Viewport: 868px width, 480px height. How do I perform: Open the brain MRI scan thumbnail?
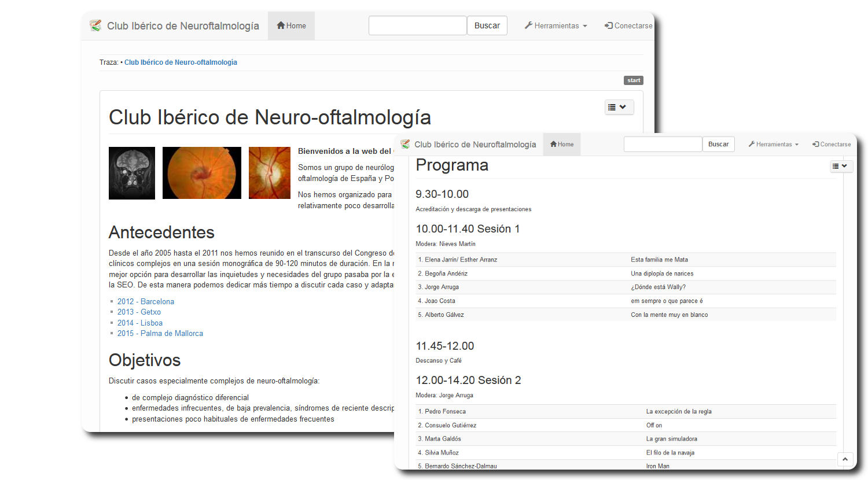[x=132, y=173]
